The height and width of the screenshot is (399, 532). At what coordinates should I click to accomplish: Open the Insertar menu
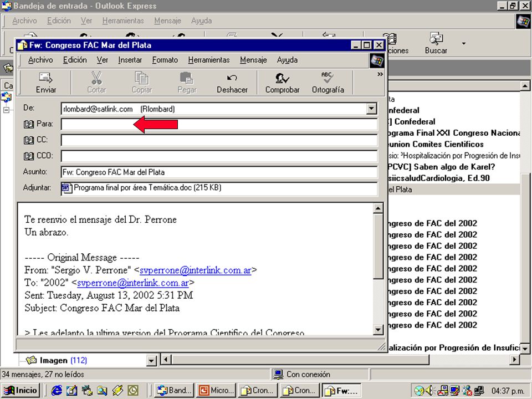pyautogui.click(x=130, y=60)
